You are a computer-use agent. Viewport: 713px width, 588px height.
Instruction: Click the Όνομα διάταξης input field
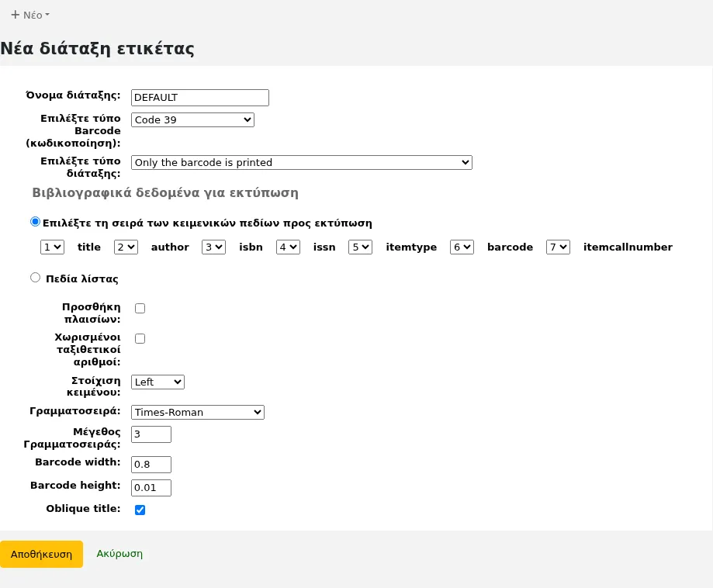[x=200, y=98]
